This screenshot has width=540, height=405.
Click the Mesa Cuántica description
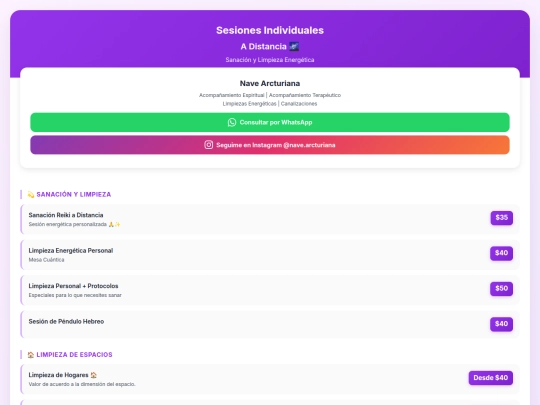pyautogui.click(x=46, y=260)
